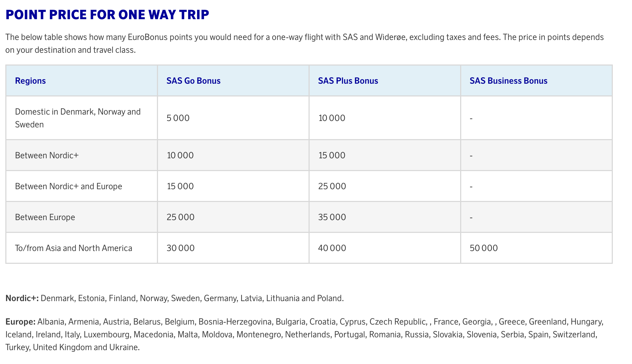Click 'To/from Asia and North America' row label

74,248
